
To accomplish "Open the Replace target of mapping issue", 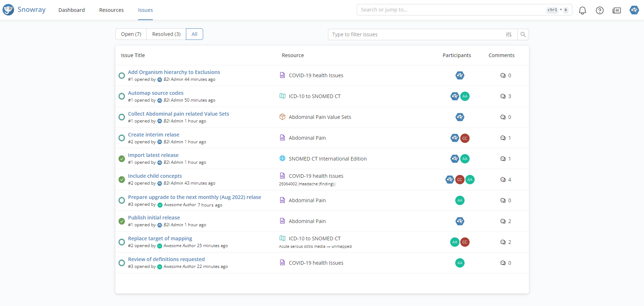I will click(160, 238).
